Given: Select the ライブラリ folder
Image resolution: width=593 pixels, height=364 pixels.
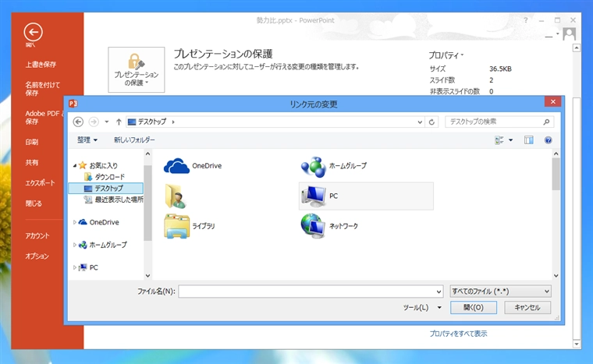Looking at the screenshot, I should coord(190,226).
